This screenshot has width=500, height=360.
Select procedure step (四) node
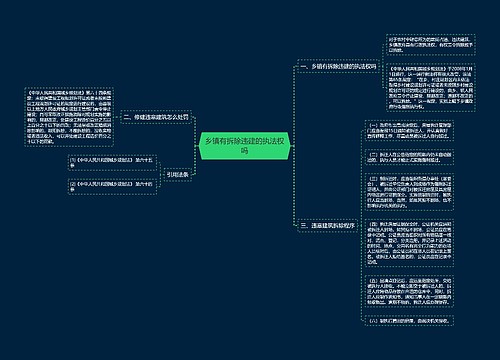409,243
